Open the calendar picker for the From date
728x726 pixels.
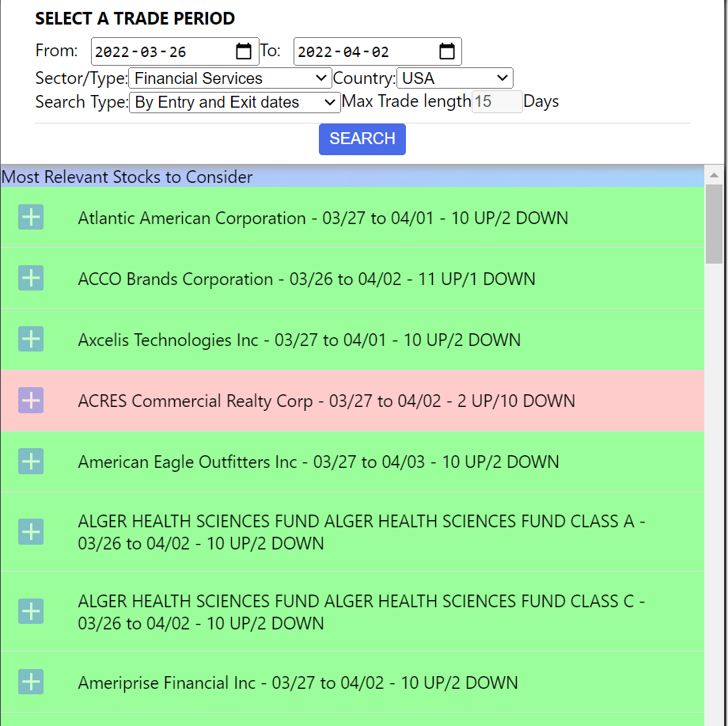coord(243,51)
